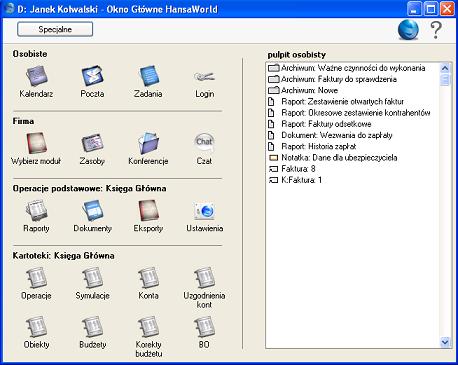The image size is (458, 365).
Task: Minimize the HansaWorld main window
Action: coord(414,9)
